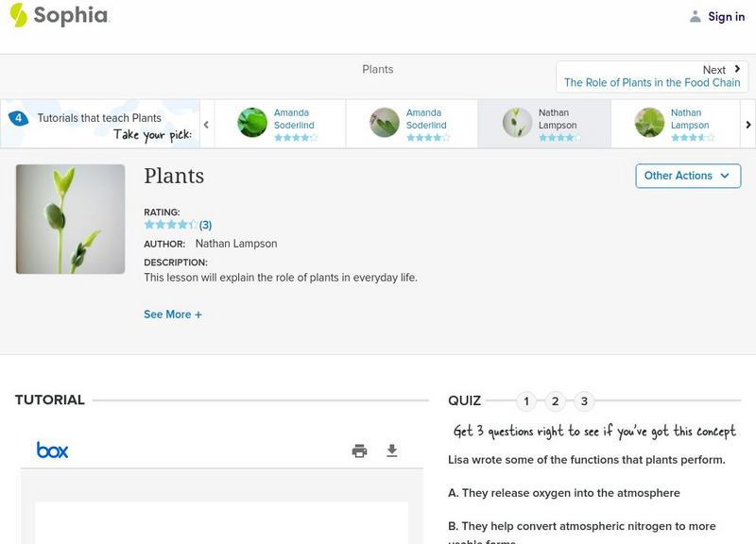The image size is (756, 544).
Task: Open the Other Actions dropdown
Action: pos(687,176)
